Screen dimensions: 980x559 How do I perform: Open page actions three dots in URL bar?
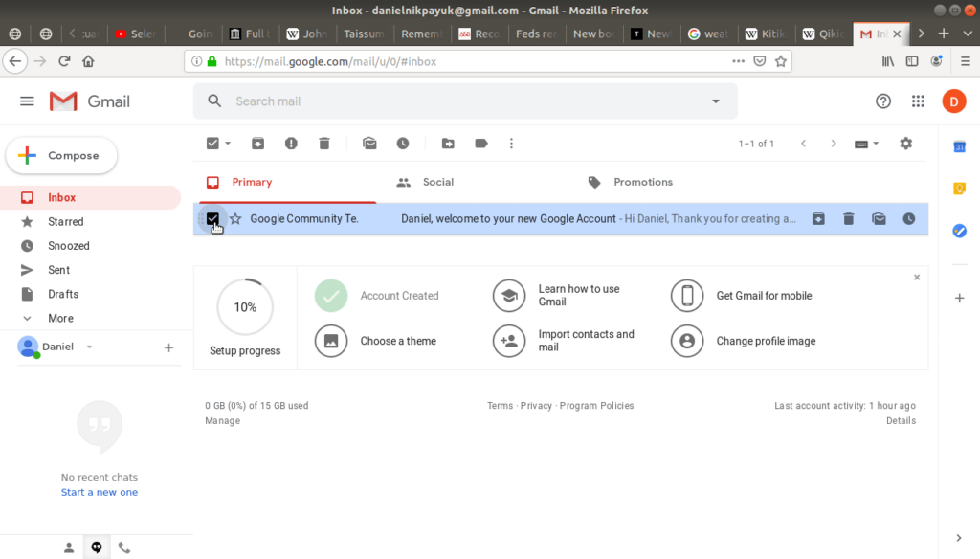coord(738,61)
